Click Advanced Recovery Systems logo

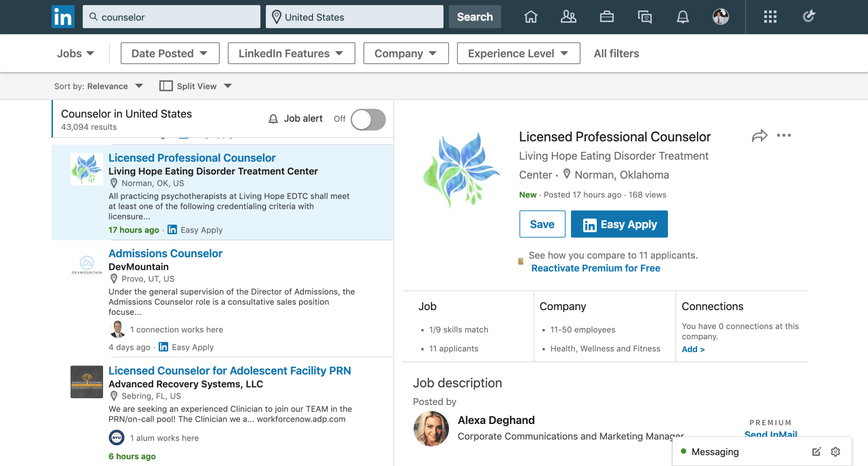point(87,382)
